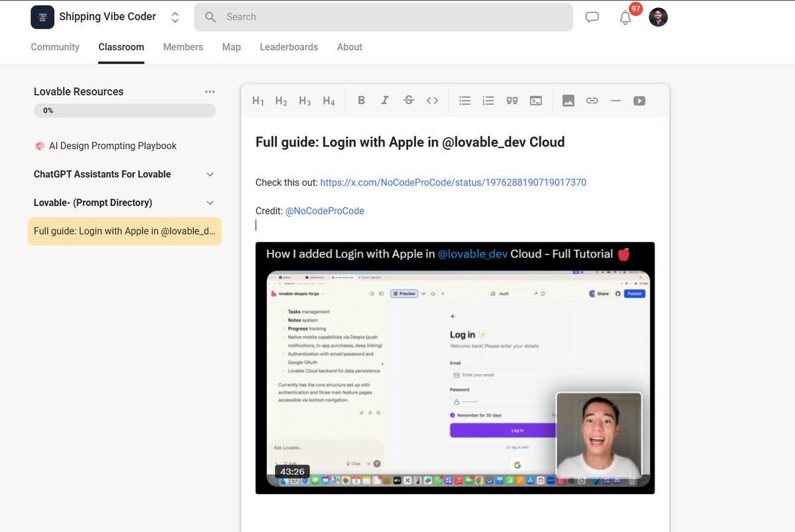The image size is (795, 532).
Task: Select Lovable- (Prompt Directory) section
Action: point(93,203)
